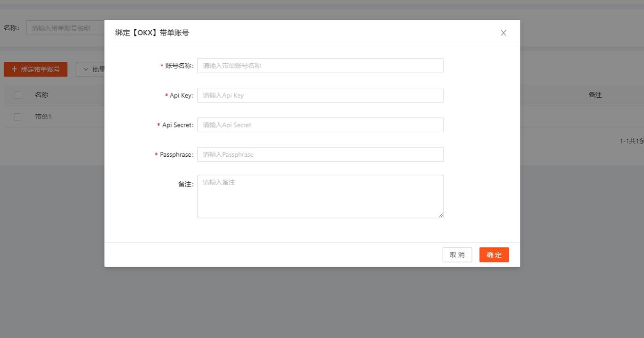Click the 备注 column header
This screenshot has width=644, height=338.
595,95
